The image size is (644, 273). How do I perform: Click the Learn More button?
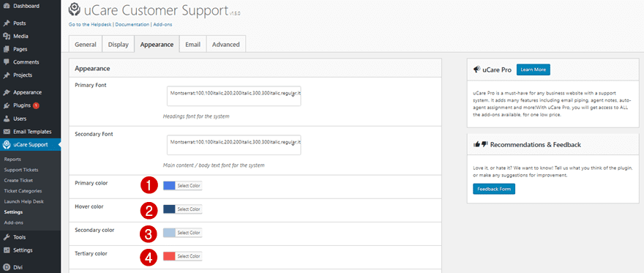click(x=533, y=70)
